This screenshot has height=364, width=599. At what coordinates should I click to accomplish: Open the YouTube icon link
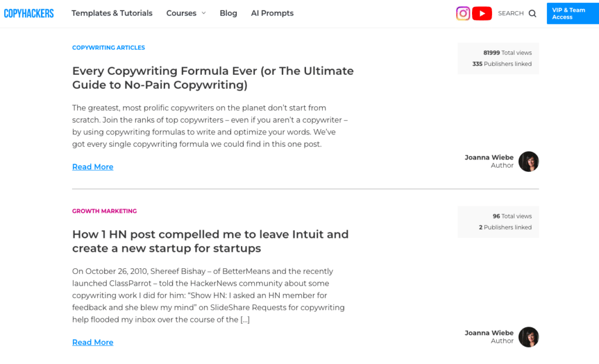[x=482, y=13]
